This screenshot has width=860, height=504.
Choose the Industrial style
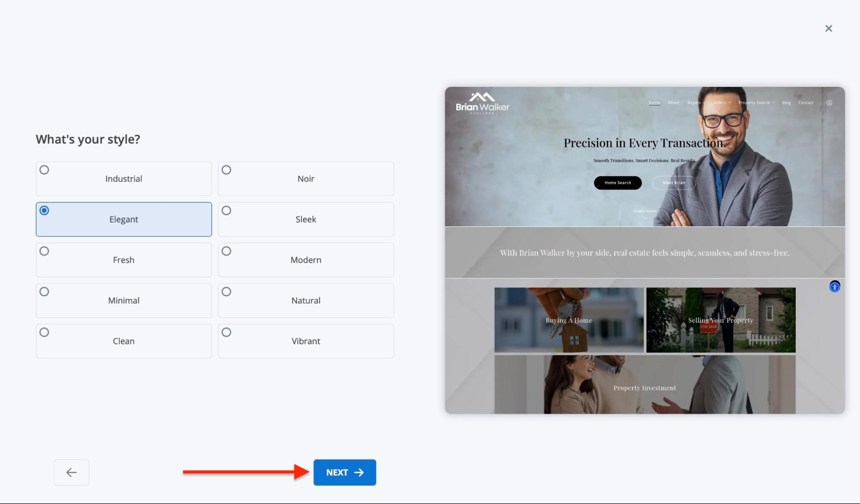pyautogui.click(x=123, y=178)
